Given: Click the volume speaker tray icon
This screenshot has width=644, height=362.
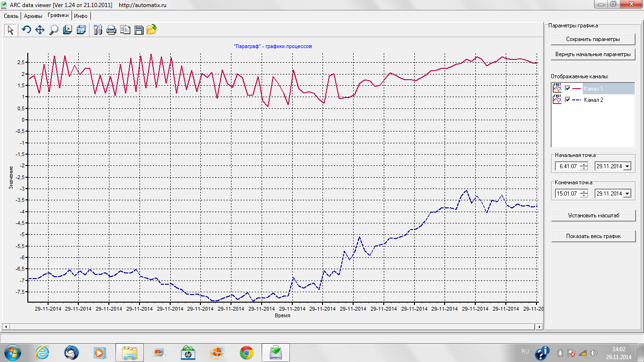Looking at the screenshot, I should [x=594, y=353].
